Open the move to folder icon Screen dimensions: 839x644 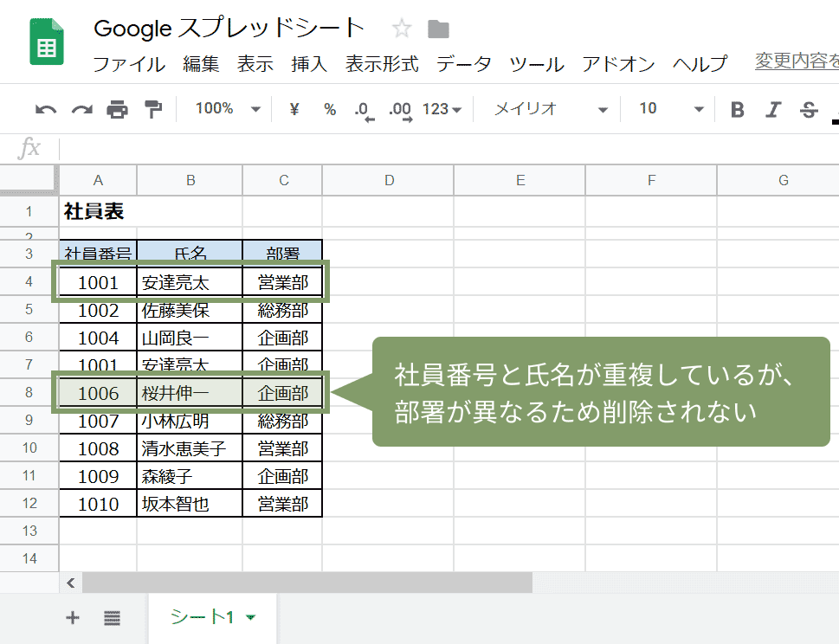(439, 29)
